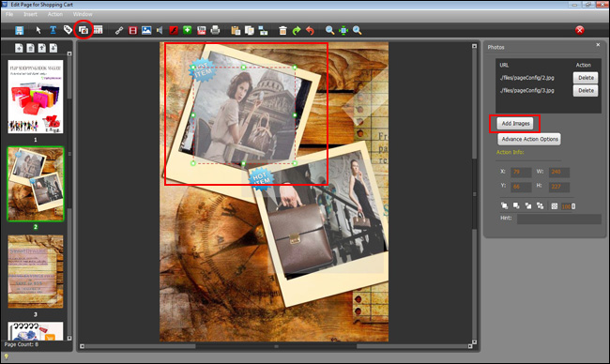Viewport: 610px width, 364px height.
Task: Click the table grid tool icon
Action: coord(98,30)
